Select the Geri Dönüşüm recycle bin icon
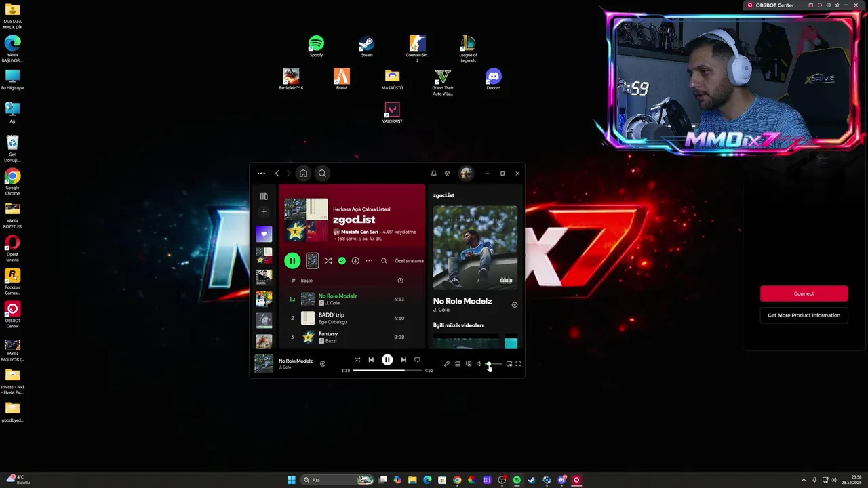 tap(12, 148)
